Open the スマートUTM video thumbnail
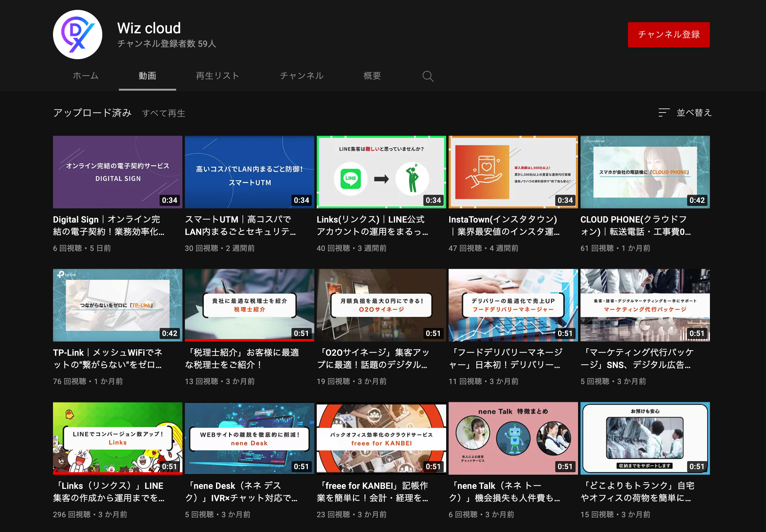Viewport: 766px width, 532px height. (250, 172)
